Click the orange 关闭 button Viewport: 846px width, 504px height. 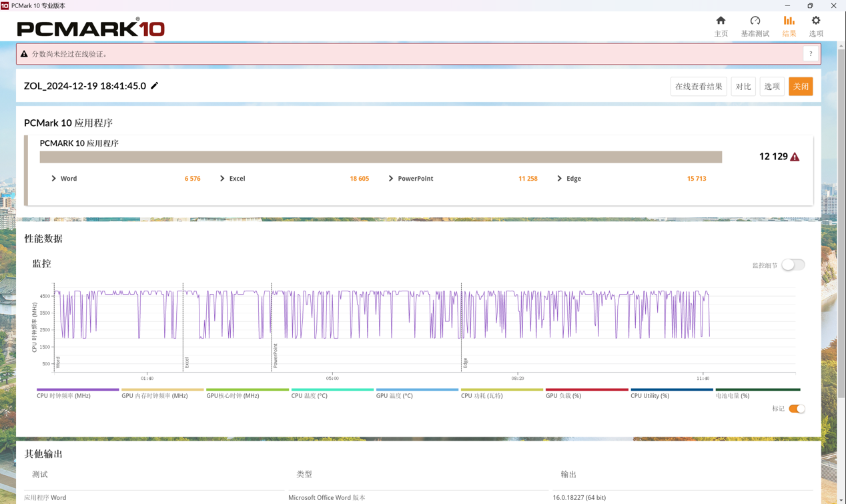click(801, 87)
